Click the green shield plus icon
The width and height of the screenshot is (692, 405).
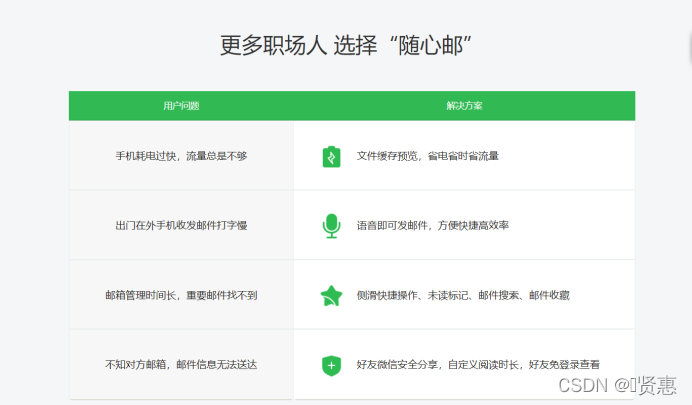331,365
